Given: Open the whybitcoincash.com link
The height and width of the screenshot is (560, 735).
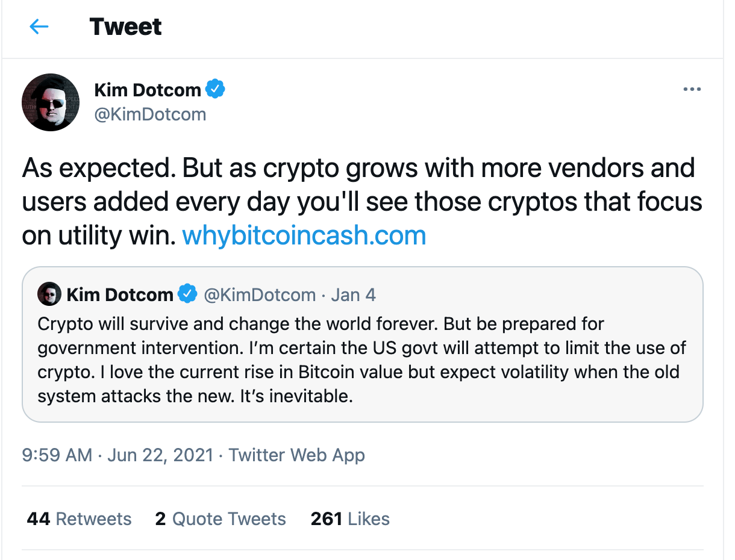Looking at the screenshot, I should coord(304,235).
